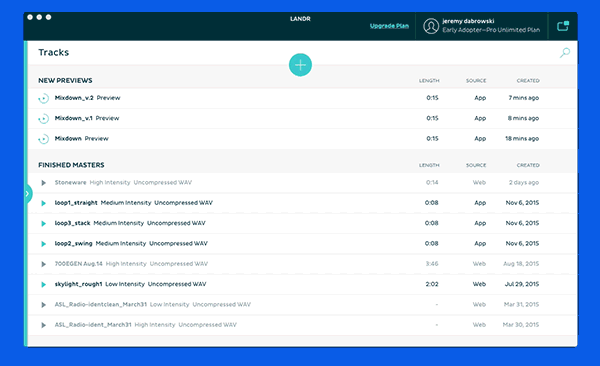Play the loop2_swing master
600x366 pixels.
coord(44,243)
